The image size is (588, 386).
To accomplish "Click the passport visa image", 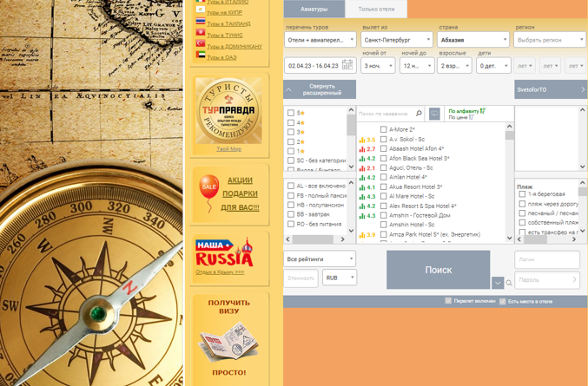I will [x=228, y=341].
